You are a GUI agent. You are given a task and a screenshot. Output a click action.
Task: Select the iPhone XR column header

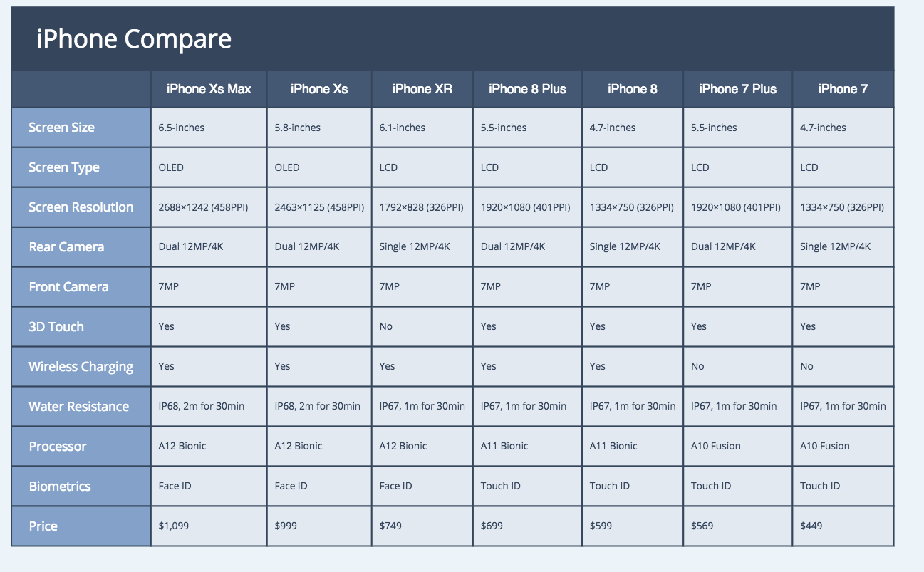pos(422,89)
